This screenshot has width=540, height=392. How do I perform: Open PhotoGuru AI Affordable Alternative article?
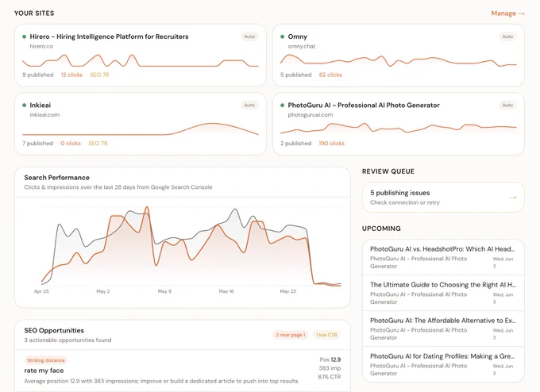[x=443, y=329]
